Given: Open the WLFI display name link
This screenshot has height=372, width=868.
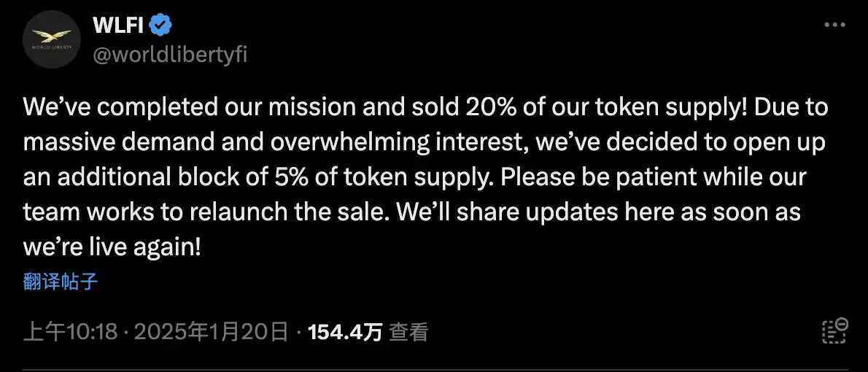Looking at the screenshot, I should tap(119, 26).
